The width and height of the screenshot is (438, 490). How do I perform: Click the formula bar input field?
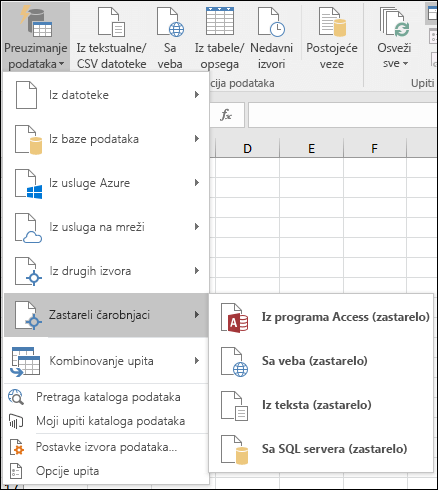click(343, 115)
